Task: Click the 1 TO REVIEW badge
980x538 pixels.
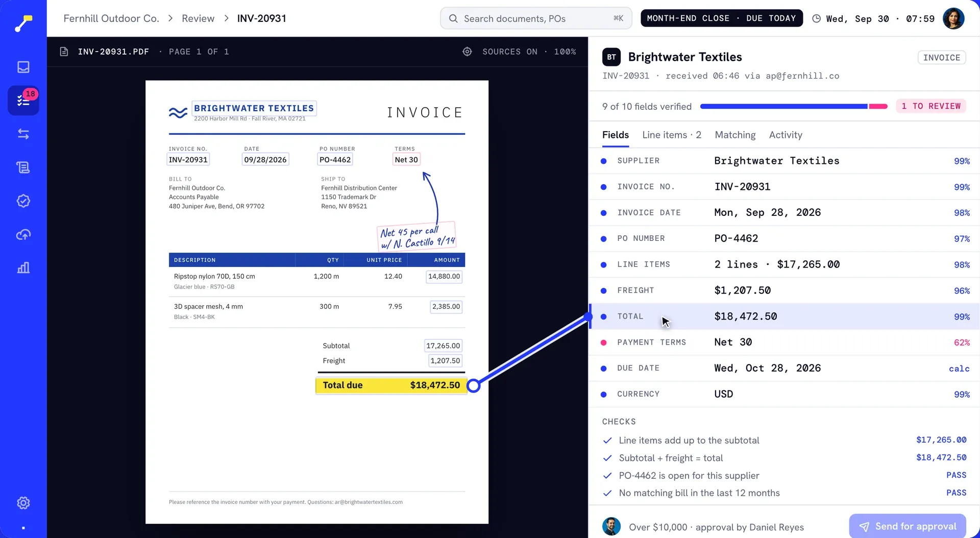Action: coord(931,106)
